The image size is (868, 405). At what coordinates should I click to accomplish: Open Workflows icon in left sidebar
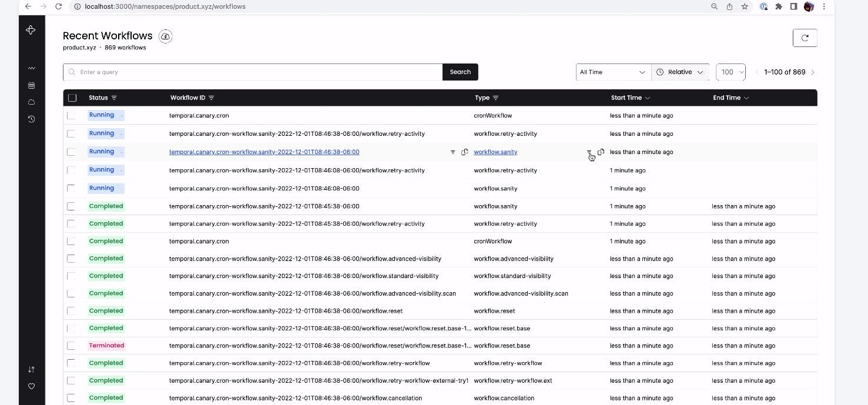[31, 68]
